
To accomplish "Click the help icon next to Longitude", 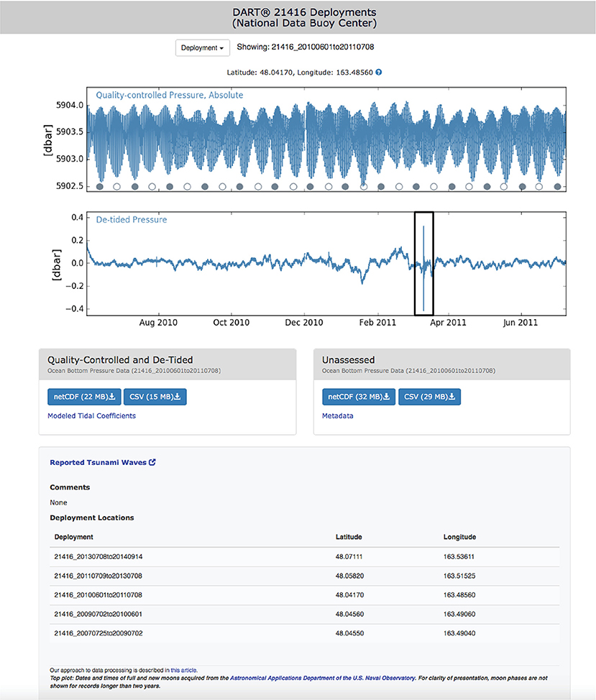I will point(379,73).
